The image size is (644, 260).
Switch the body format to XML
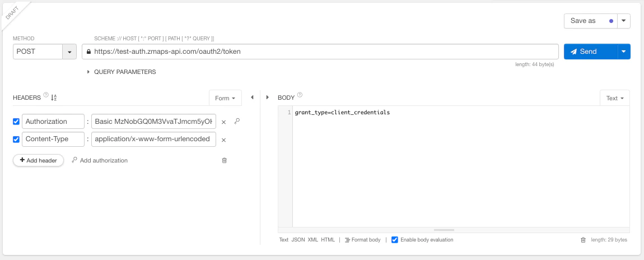click(x=313, y=240)
